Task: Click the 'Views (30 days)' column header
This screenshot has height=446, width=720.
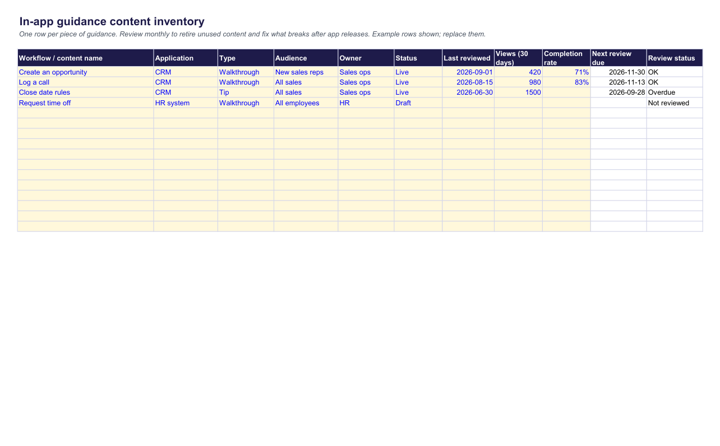Action: pyautogui.click(x=518, y=58)
